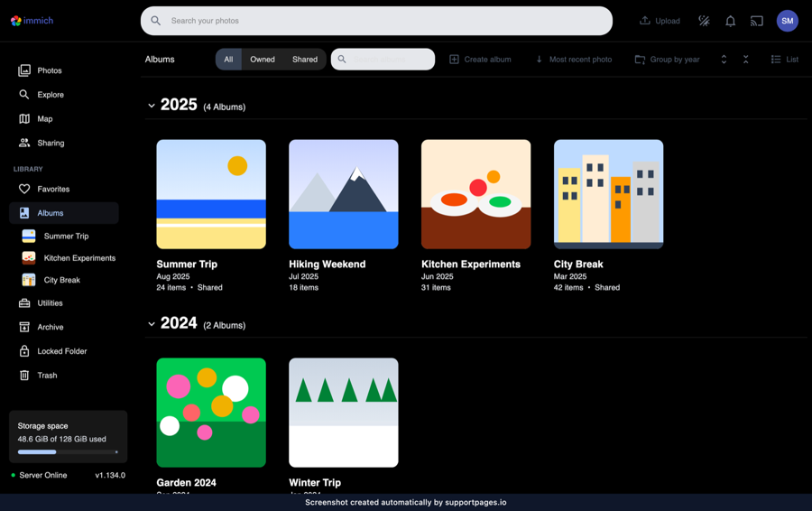Click the '48.6 GiB of 128 GiB used' text
Image resolution: width=812 pixels, height=511 pixels.
61,439
